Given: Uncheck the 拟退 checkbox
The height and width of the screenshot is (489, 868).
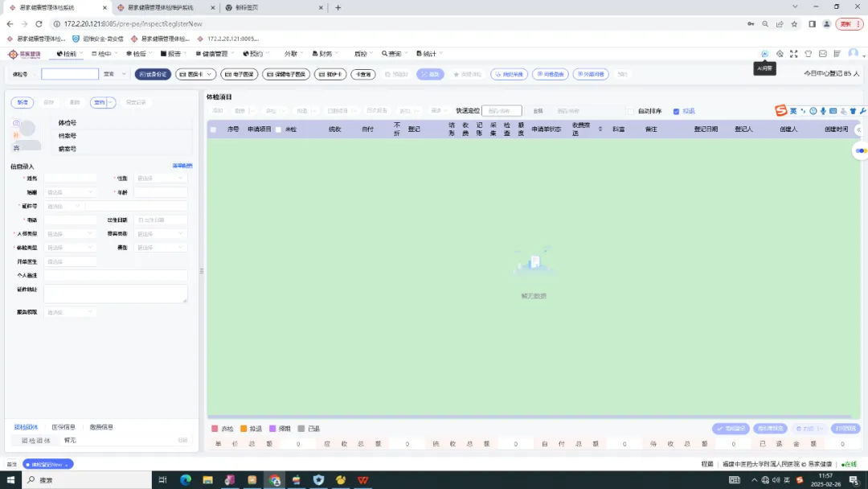Looking at the screenshot, I should (x=676, y=111).
